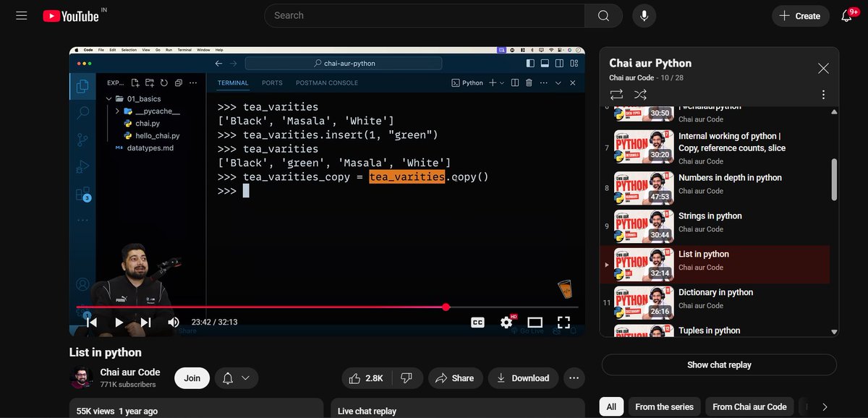Open notification preferences dropdown for channel
The image size is (868, 418).
pos(236,378)
